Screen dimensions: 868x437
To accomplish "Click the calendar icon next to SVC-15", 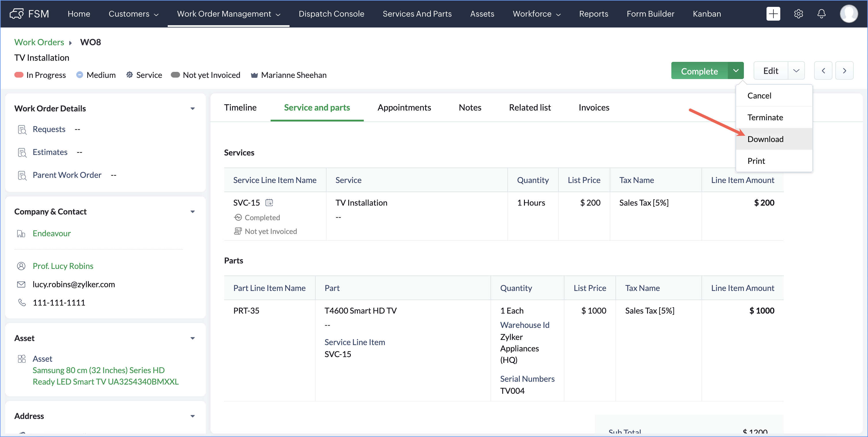I will (269, 202).
